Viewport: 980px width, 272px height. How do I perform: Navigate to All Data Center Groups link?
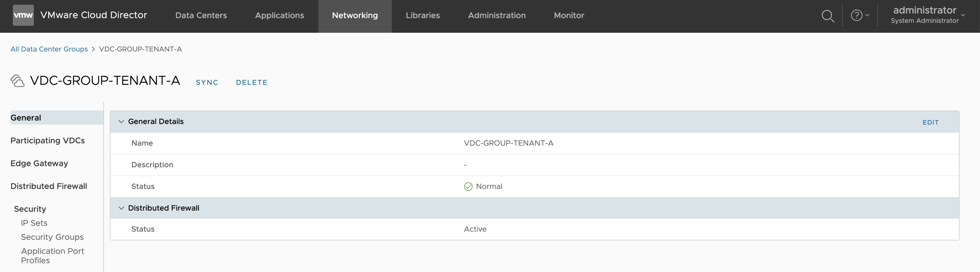point(49,49)
